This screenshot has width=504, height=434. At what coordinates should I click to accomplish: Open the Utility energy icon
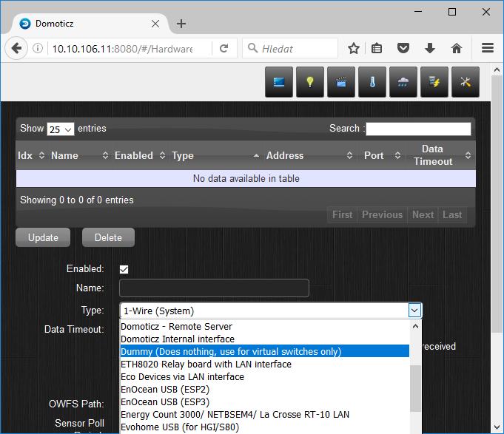(434, 82)
